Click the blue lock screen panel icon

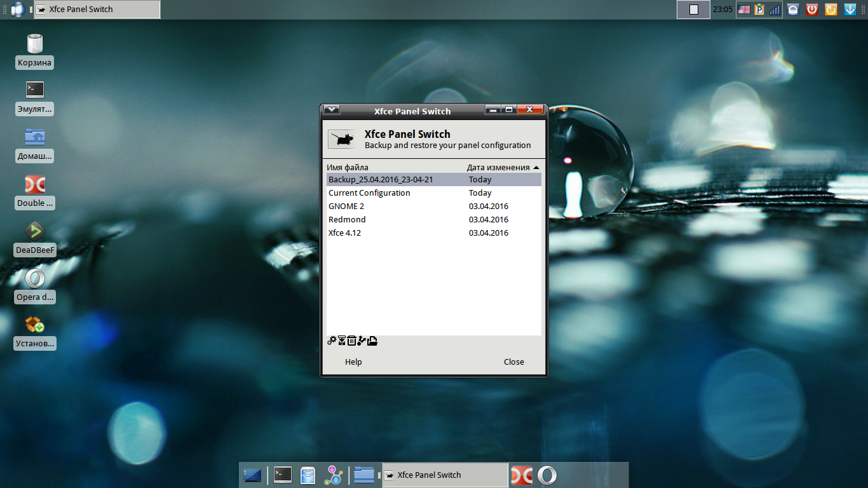[x=793, y=10]
